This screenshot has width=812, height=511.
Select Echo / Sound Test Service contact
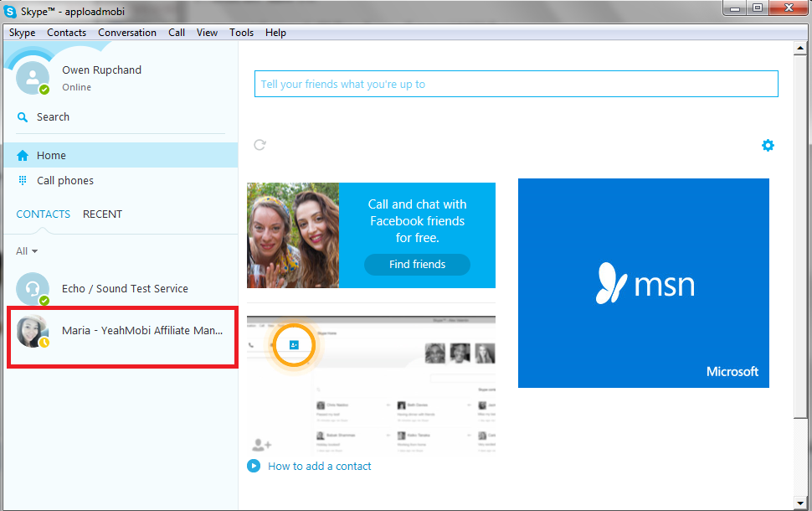(121, 289)
